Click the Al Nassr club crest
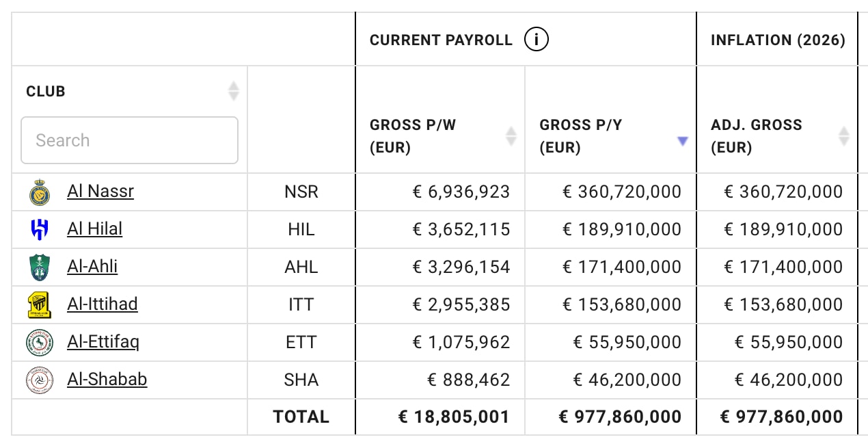This screenshot has height=446, width=868. (40, 192)
